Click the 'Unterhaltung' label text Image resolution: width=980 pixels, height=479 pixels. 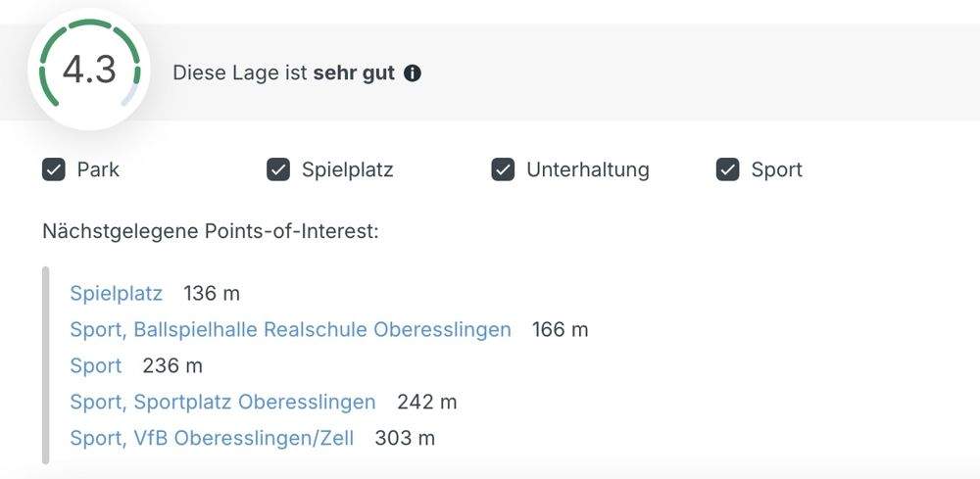[588, 169]
